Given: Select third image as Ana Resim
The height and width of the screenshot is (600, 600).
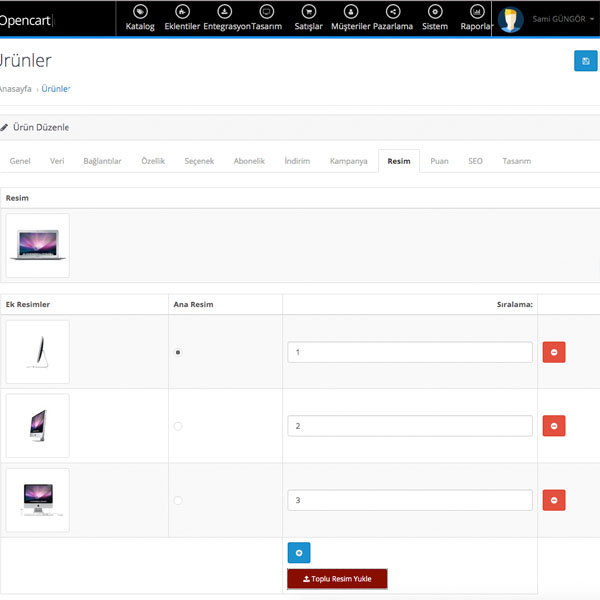Looking at the screenshot, I should pos(178,500).
